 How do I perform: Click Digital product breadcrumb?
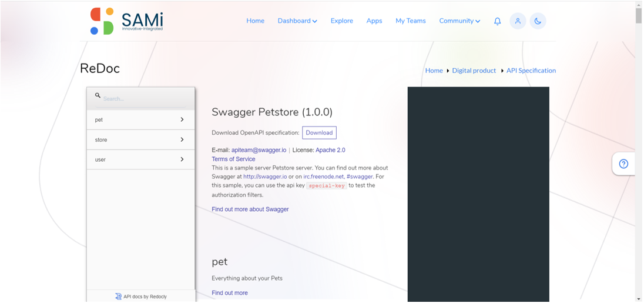point(474,71)
